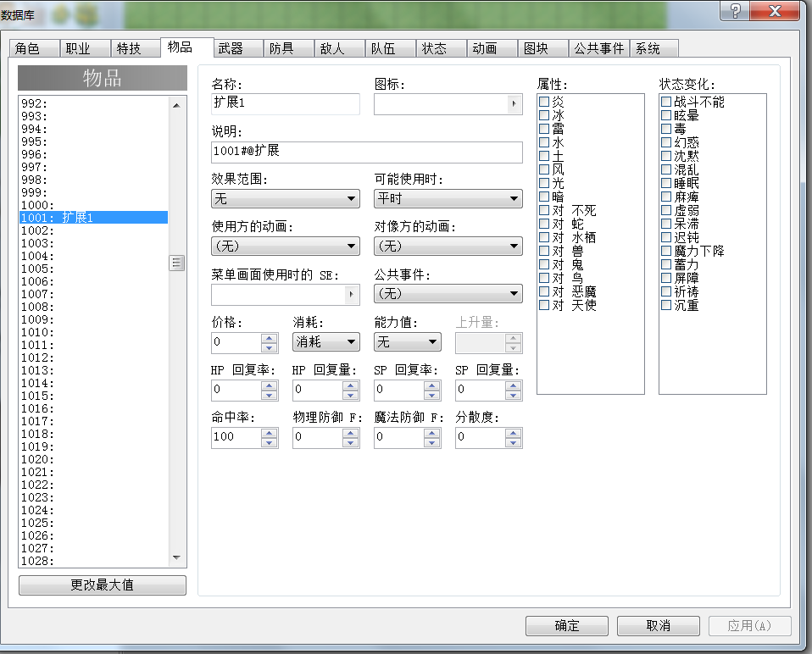
Task: Toggle the 对 恶魔 attribute checkbox
Action: (544, 291)
